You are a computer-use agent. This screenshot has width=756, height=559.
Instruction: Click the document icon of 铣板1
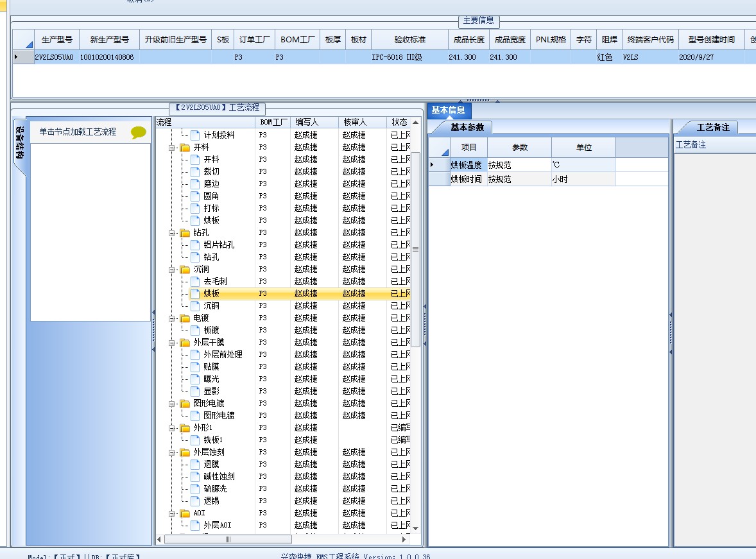pyautogui.click(x=195, y=440)
